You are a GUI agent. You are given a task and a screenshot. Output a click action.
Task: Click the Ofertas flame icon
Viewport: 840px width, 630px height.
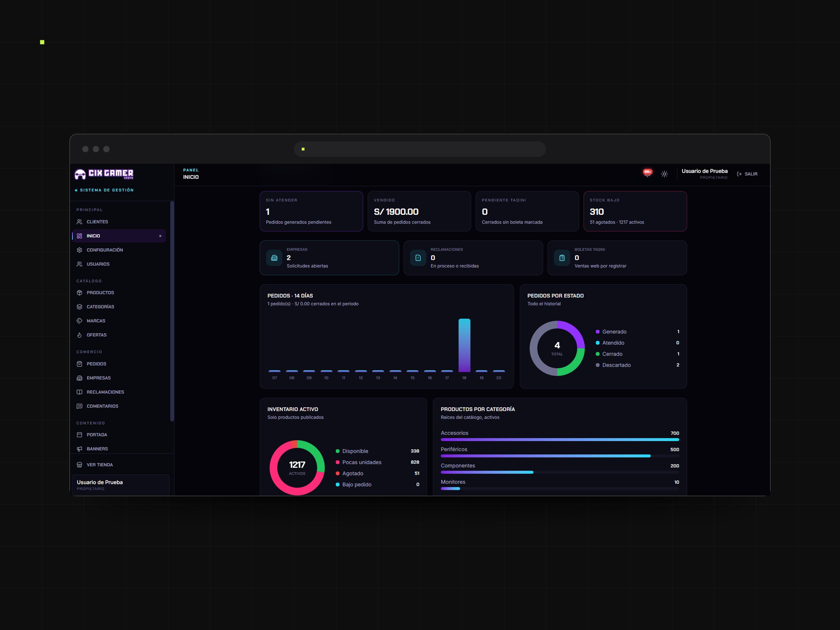79,335
